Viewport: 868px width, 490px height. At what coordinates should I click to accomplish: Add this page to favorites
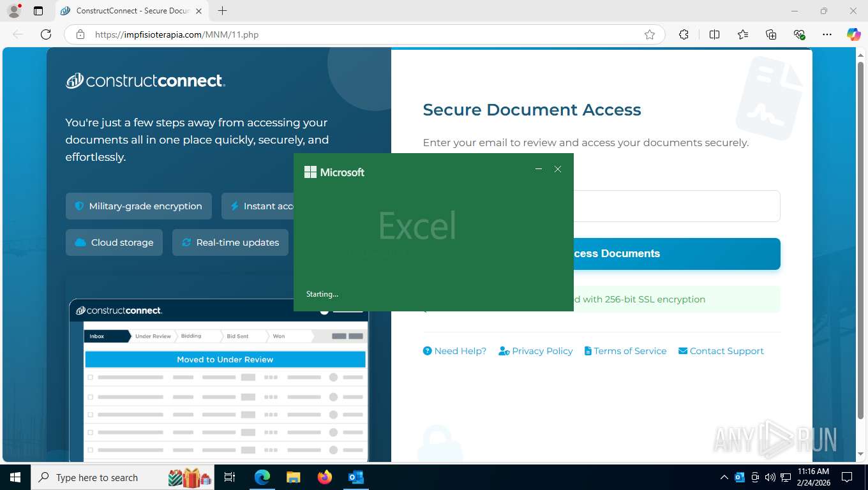click(650, 34)
